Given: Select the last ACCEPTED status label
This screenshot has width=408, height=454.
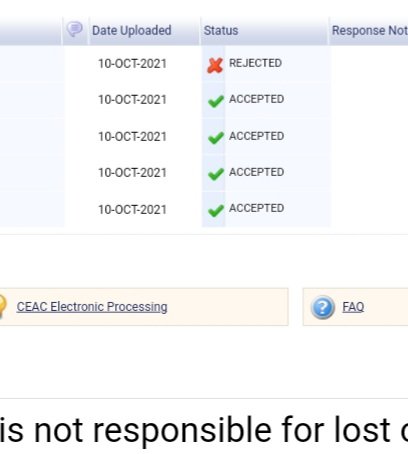Looking at the screenshot, I should [256, 208].
